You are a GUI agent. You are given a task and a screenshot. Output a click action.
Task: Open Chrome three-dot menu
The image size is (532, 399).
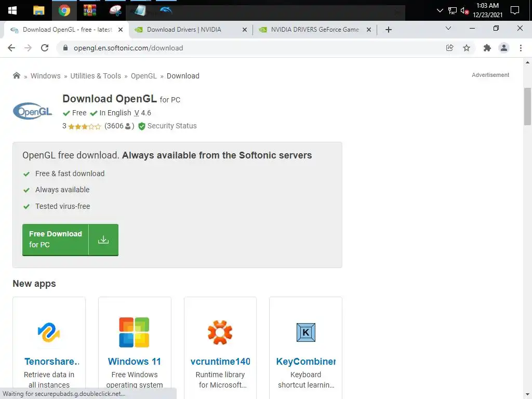(521, 48)
